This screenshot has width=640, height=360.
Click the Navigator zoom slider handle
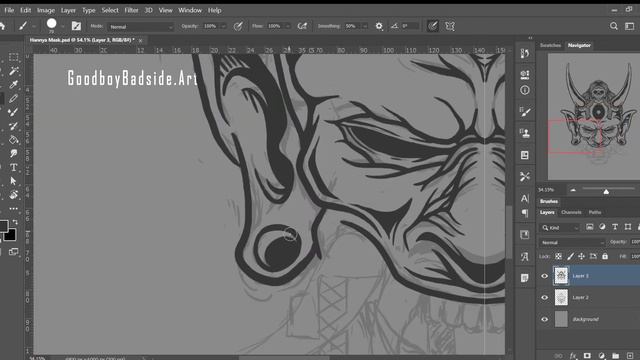pyautogui.click(x=606, y=191)
